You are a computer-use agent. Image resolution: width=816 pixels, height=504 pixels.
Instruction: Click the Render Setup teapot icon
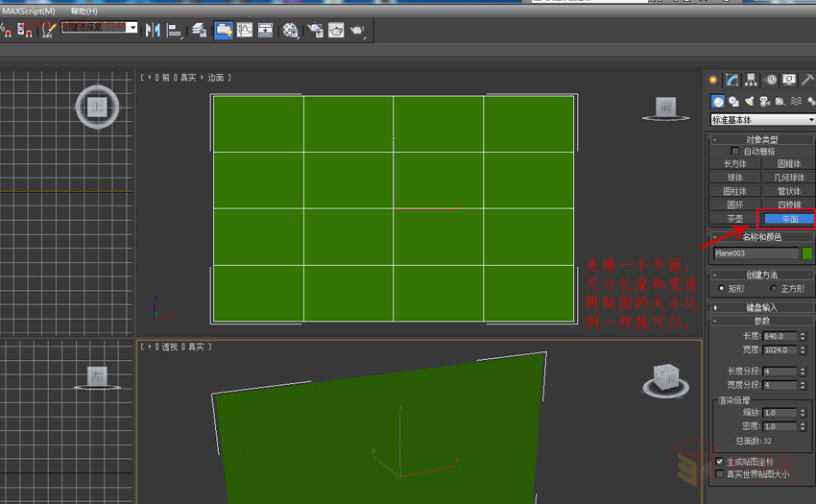(x=315, y=31)
